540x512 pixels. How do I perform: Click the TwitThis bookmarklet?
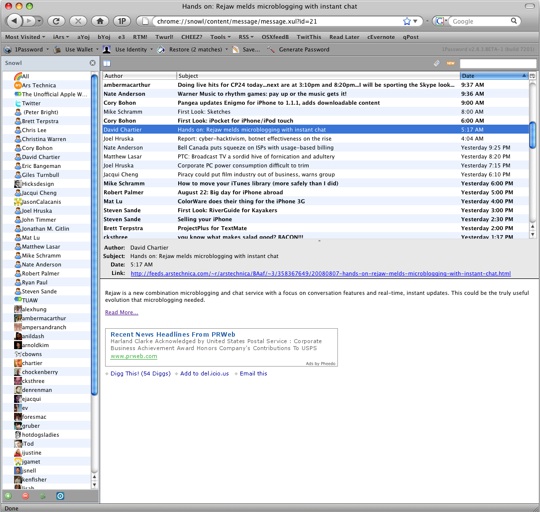[309, 37]
